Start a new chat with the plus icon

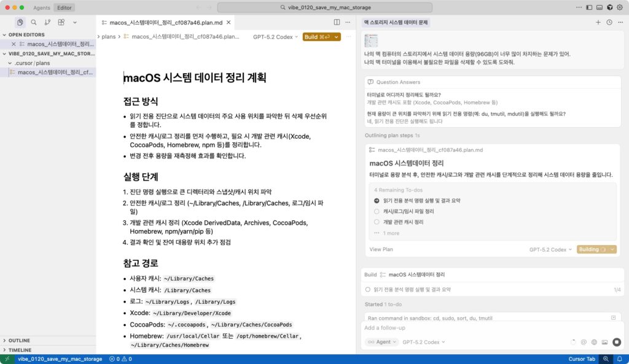coord(598,22)
